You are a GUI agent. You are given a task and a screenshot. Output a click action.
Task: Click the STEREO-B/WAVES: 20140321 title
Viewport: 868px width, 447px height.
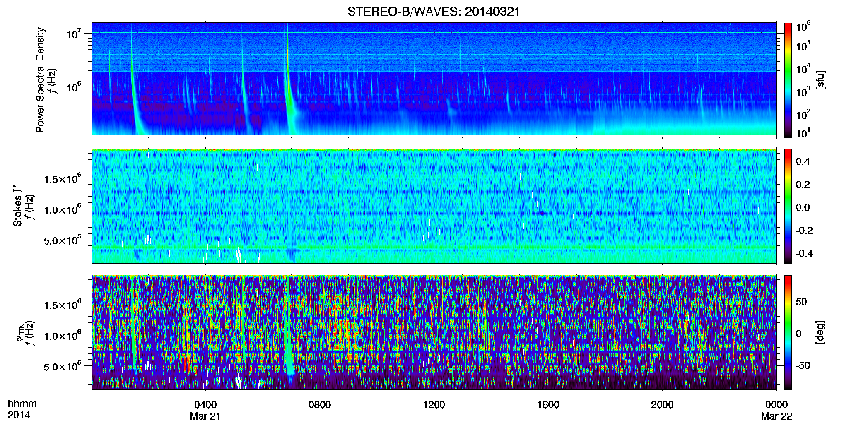pyautogui.click(x=434, y=12)
